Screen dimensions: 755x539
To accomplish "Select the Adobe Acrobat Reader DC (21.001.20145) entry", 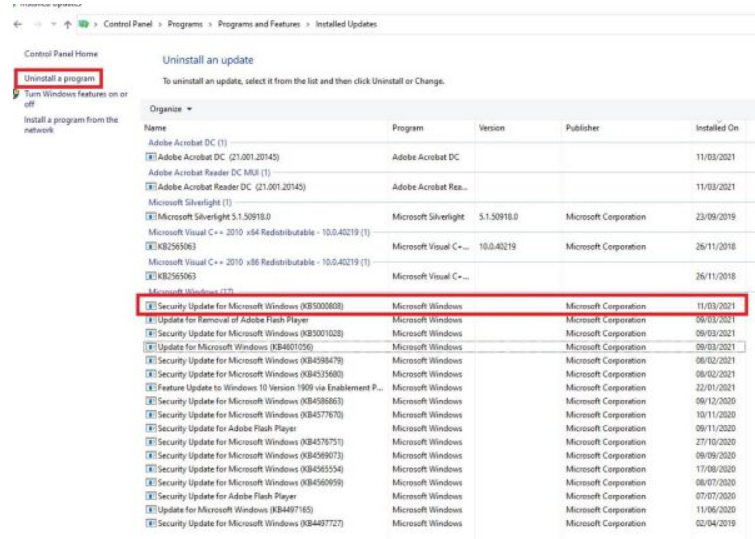I will coord(444,187).
